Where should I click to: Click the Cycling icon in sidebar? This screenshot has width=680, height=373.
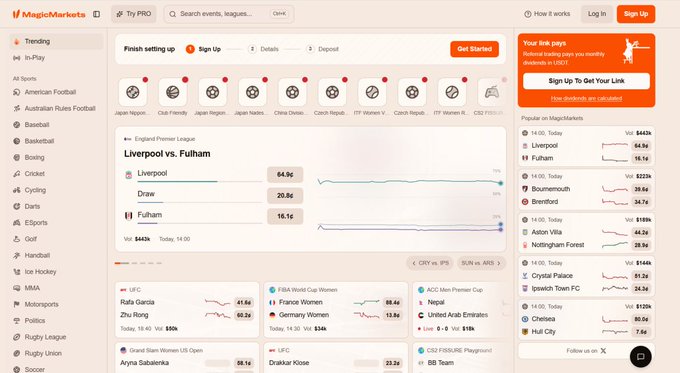(16, 190)
